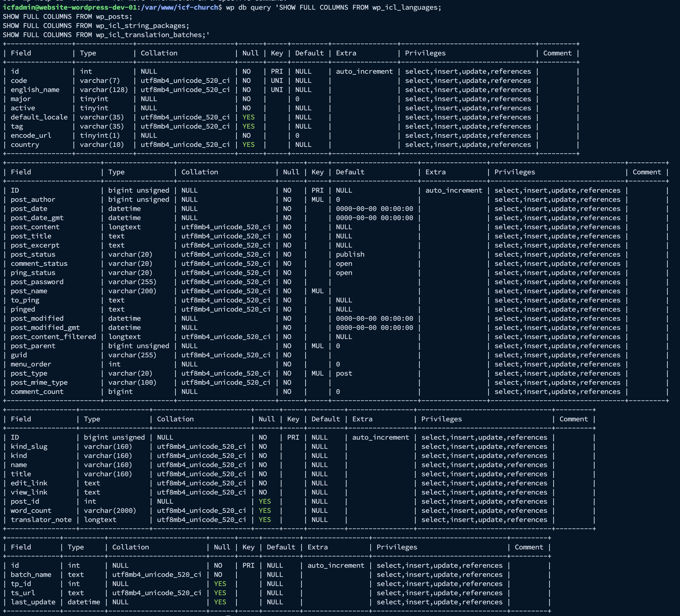Image resolution: width=680 pixels, height=616 pixels.
Task: Select the 'post_id' field name
Action: tap(25, 501)
